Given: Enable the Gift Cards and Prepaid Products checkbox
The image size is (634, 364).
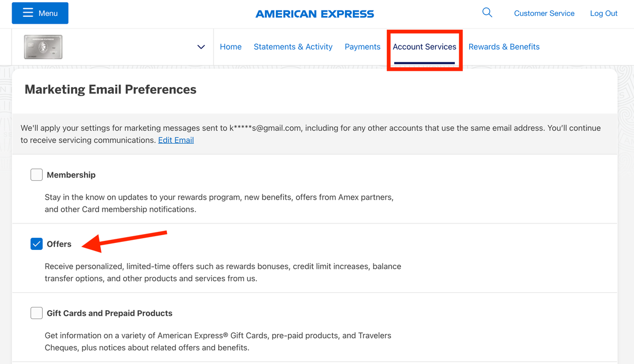Looking at the screenshot, I should [36, 313].
